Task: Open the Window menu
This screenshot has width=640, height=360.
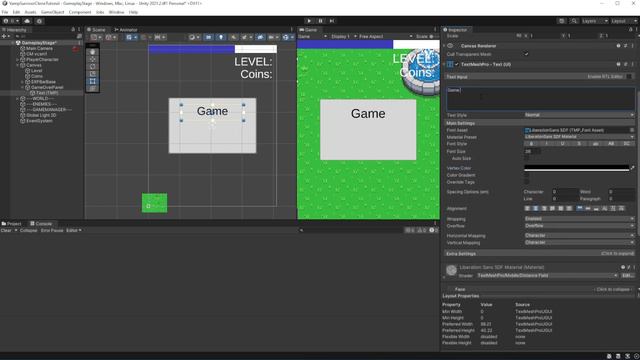Action: [x=116, y=12]
